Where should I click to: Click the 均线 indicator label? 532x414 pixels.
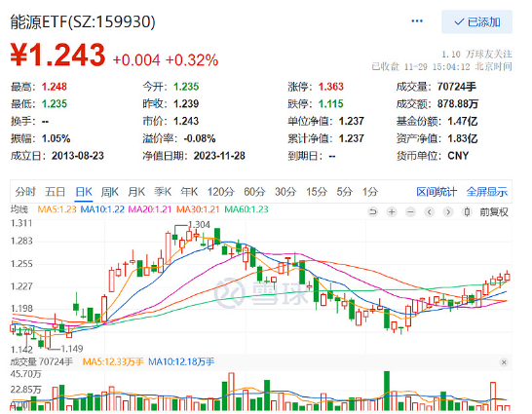(19, 209)
